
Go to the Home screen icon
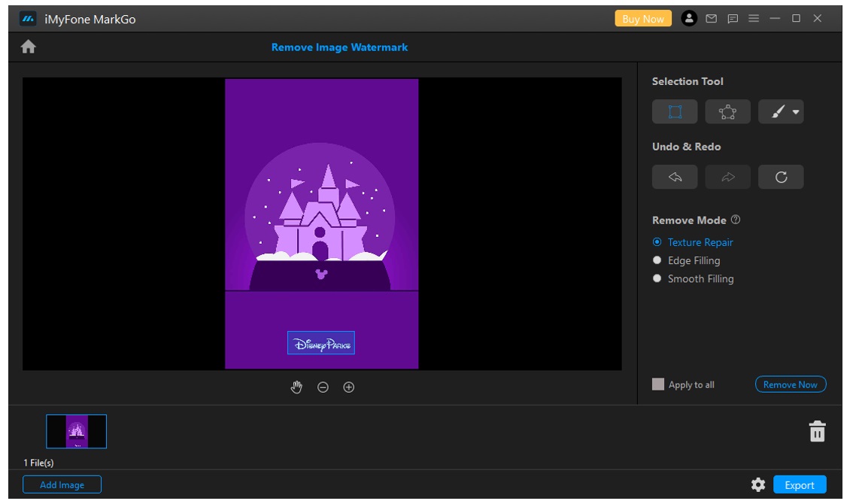tap(28, 47)
